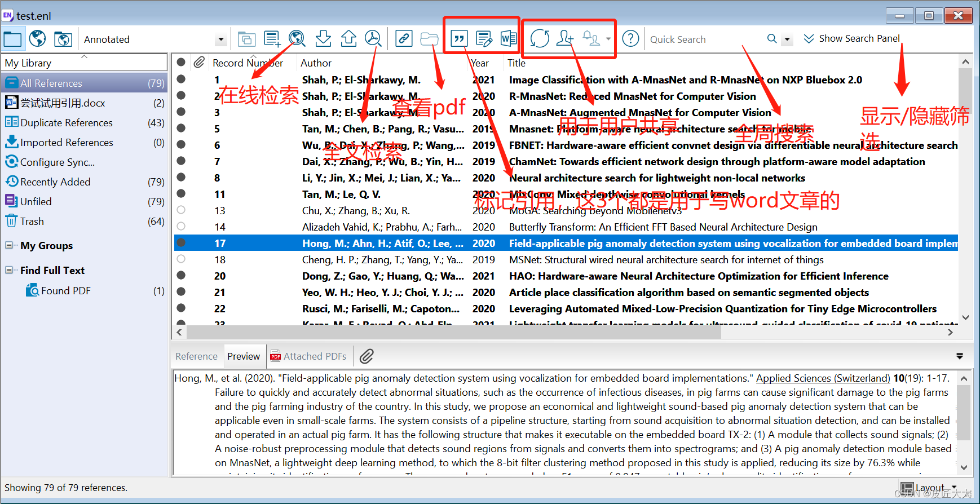Toggle read status dot for record 17
This screenshot has height=504, width=980.
(181, 242)
